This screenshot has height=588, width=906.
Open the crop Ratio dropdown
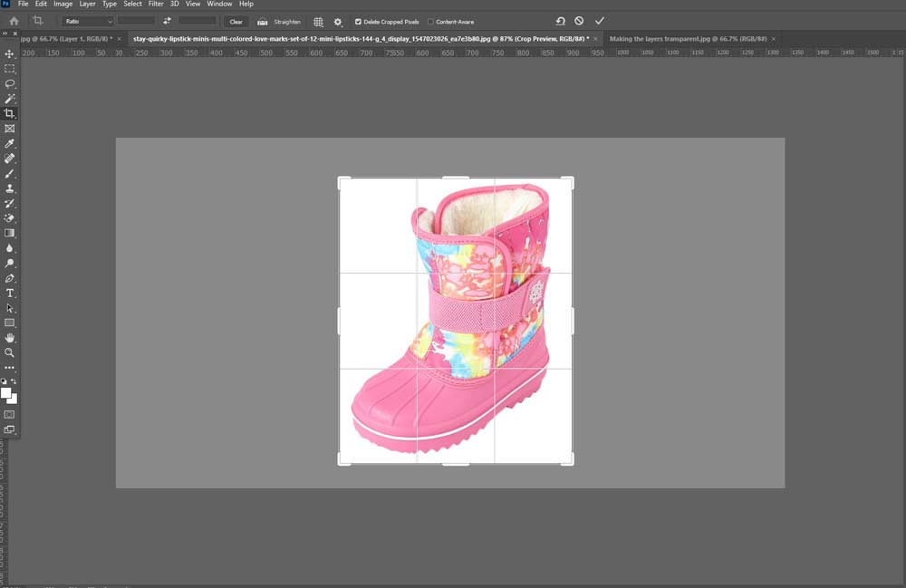click(86, 21)
